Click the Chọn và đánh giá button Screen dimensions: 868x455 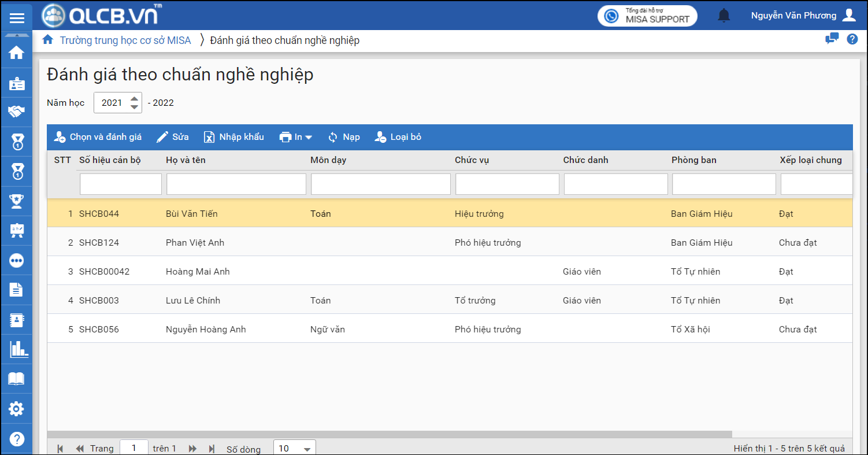(98, 137)
